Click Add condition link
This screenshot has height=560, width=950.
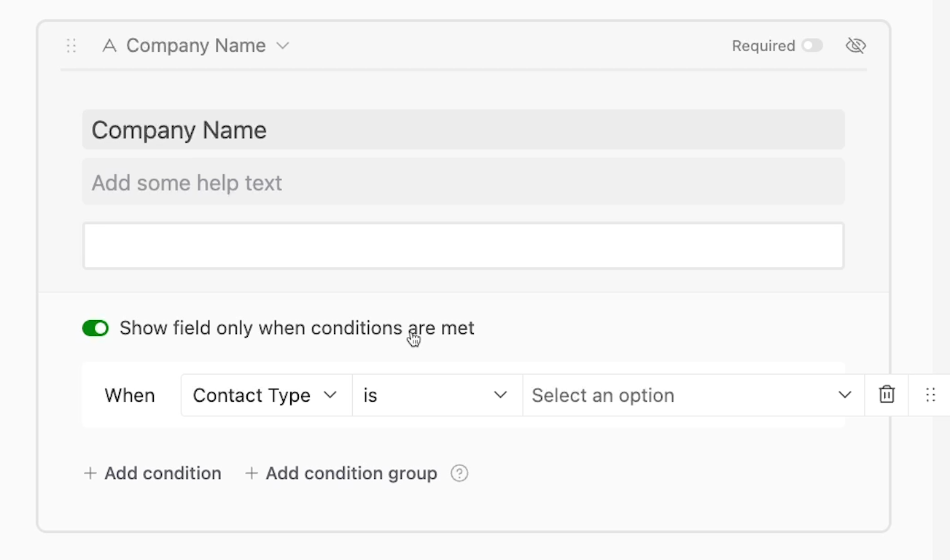[x=152, y=473]
